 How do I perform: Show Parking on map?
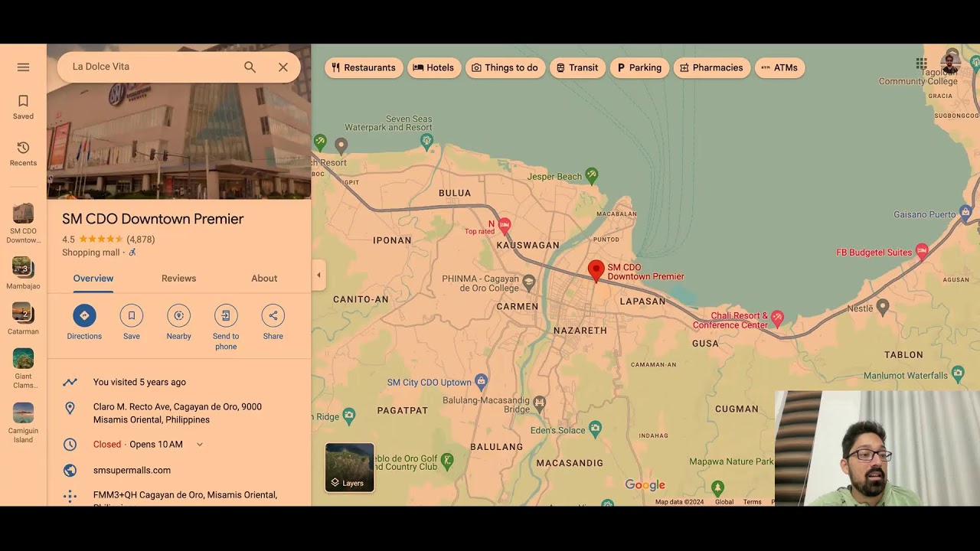coord(639,67)
